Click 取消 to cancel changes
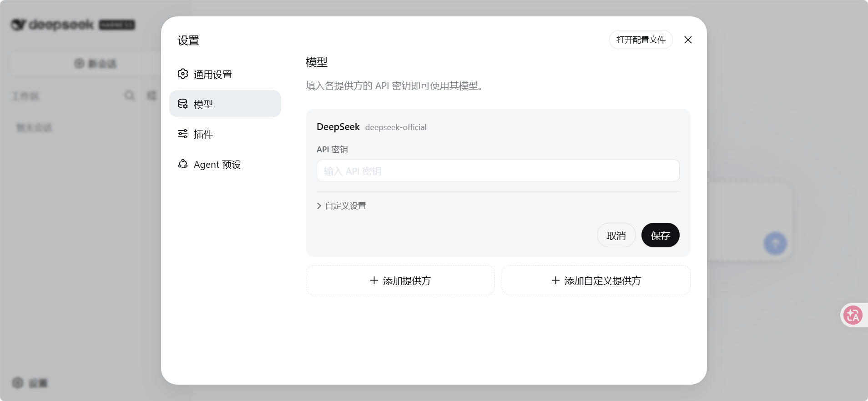 pyautogui.click(x=616, y=235)
